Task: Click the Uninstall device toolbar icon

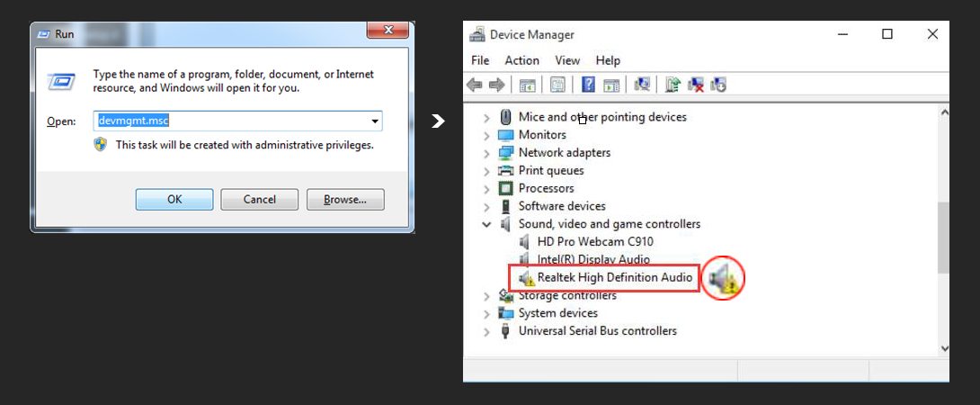Action: (x=696, y=85)
